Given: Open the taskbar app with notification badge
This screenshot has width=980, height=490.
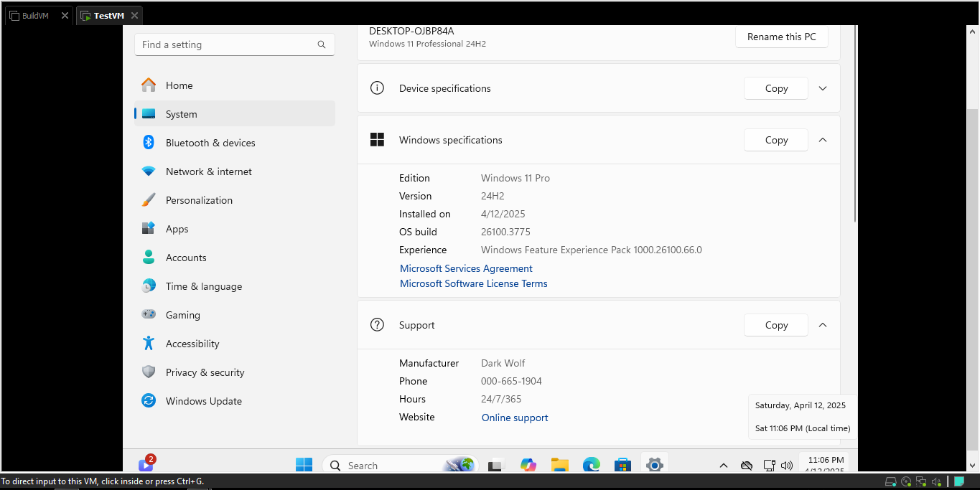Looking at the screenshot, I should click(146, 463).
